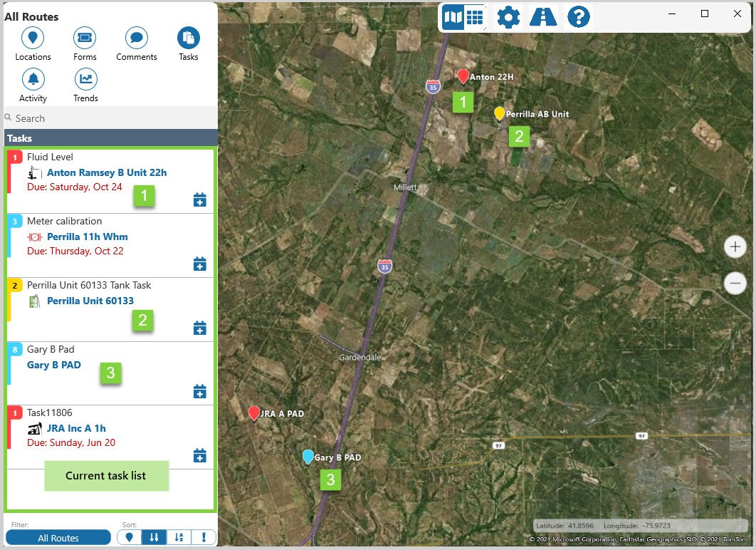Viewport: 756px width, 550px height.
Task: Click the All Routes heading
Action: pyautogui.click(x=31, y=16)
